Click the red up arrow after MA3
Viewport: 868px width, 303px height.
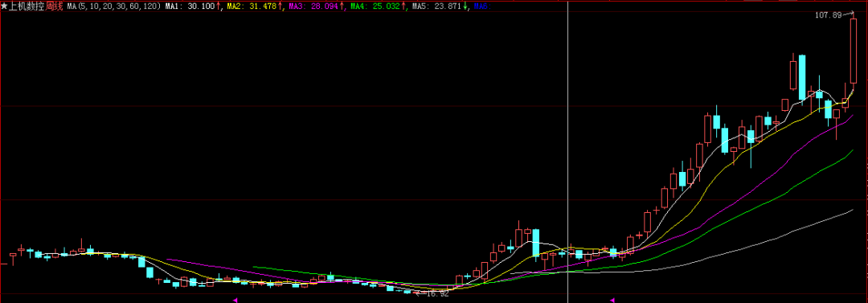coord(342,6)
